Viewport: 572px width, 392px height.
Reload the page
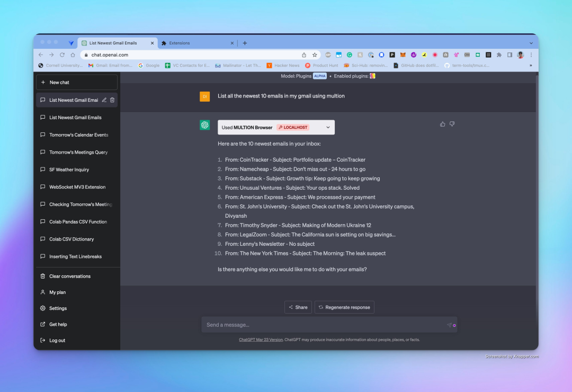tap(62, 55)
